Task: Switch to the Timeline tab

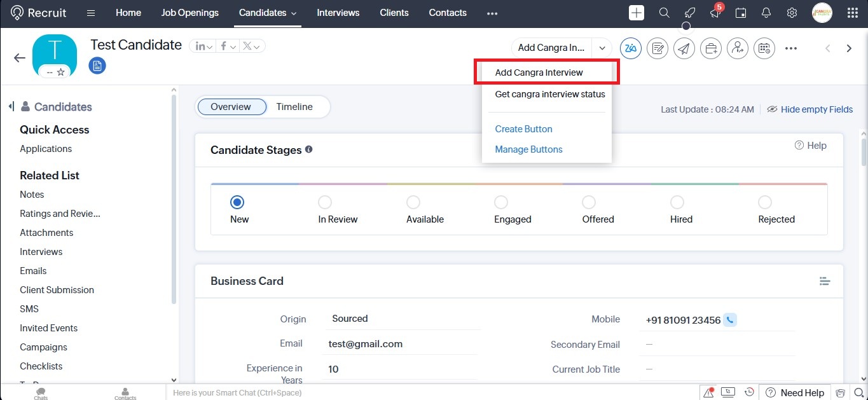Action: coord(294,107)
